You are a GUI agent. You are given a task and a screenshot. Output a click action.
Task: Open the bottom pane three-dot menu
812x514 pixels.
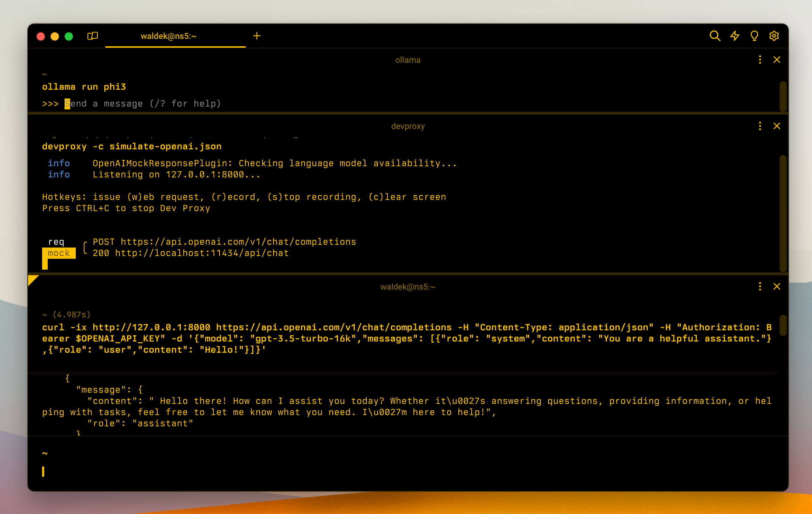(760, 286)
